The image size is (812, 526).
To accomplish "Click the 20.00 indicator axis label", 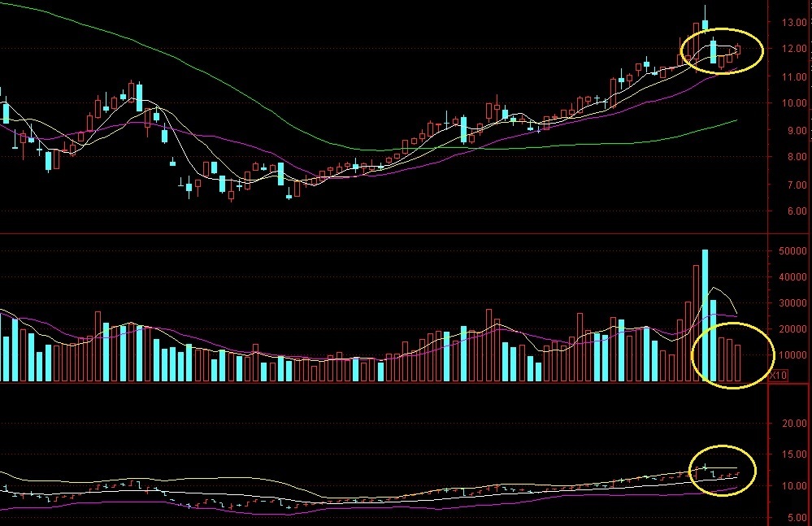I will tap(794, 423).
